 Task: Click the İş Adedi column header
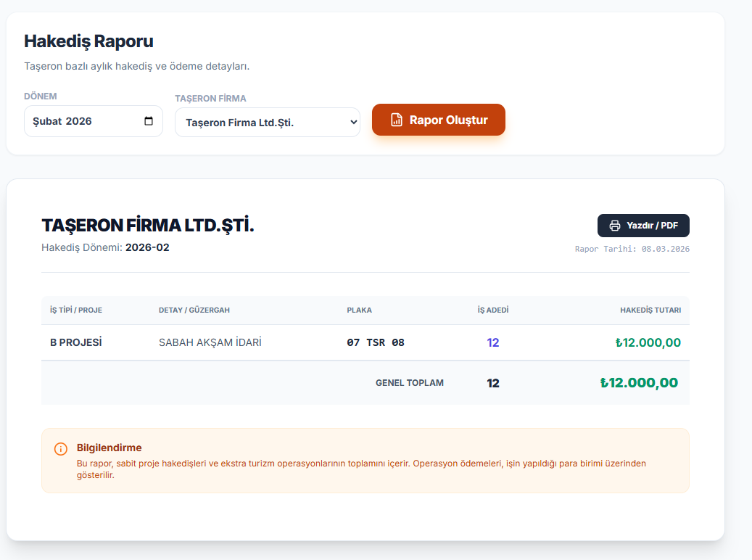click(493, 310)
